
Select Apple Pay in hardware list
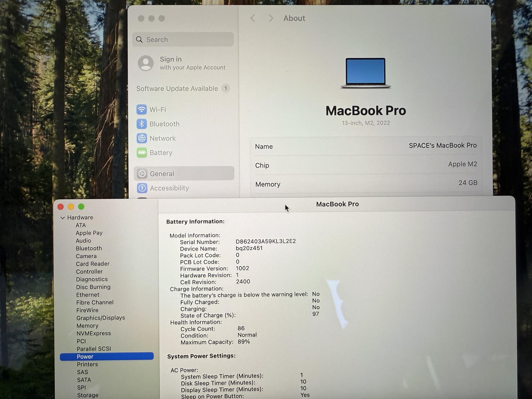(x=89, y=233)
